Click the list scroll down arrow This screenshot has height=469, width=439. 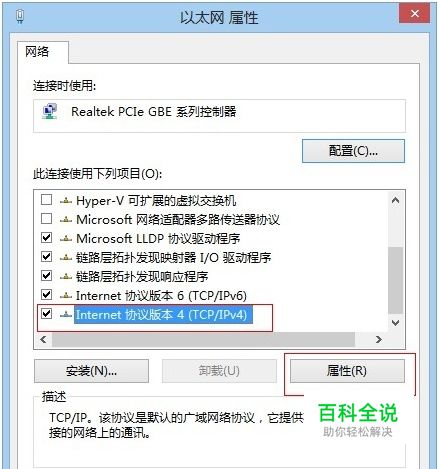click(395, 323)
